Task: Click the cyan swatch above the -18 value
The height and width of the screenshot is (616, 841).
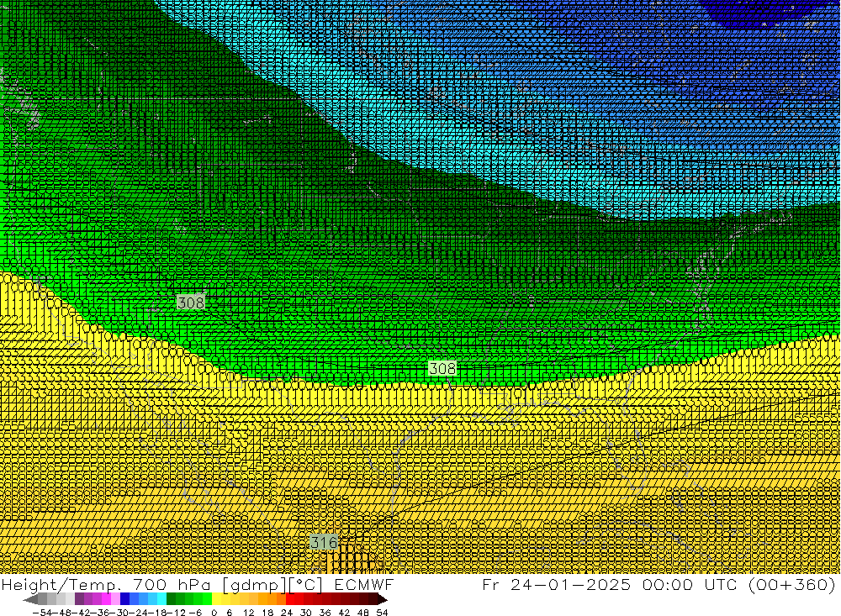Action: (x=161, y=600)
